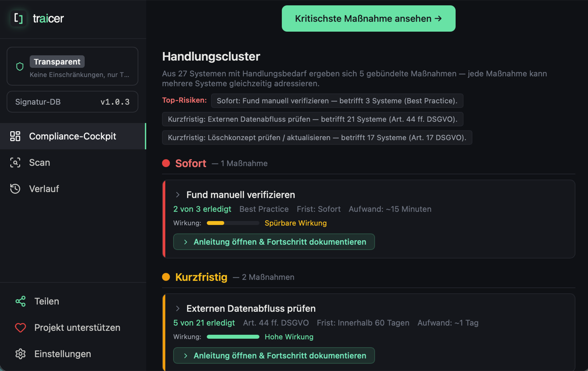Click the Hohe Wirkung progress bar
588x371 pixels.
[x=233, y=337]
